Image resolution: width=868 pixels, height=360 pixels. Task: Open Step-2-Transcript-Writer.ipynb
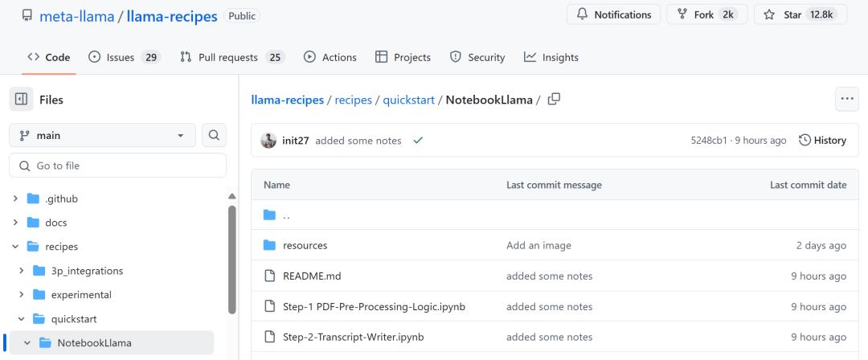point(353,337)
